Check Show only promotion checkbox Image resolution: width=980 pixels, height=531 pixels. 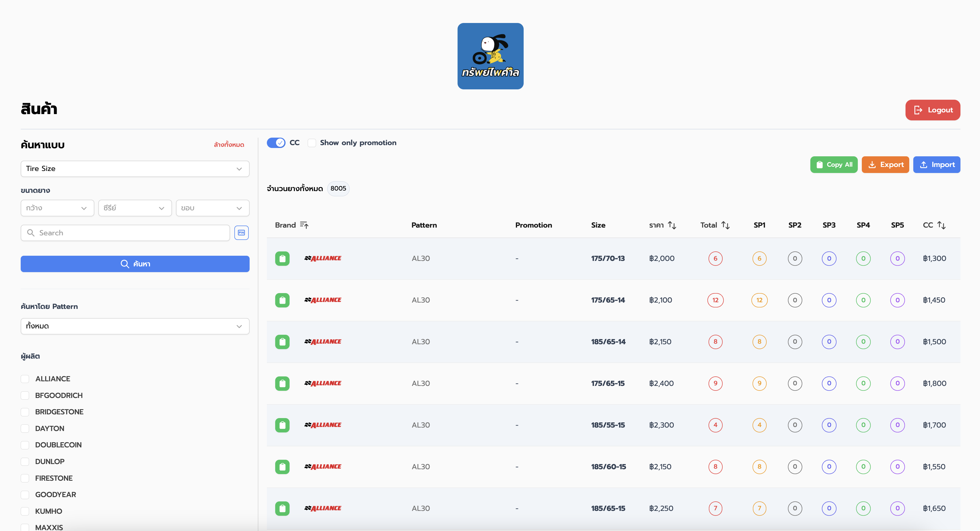(x=312, y=143)
